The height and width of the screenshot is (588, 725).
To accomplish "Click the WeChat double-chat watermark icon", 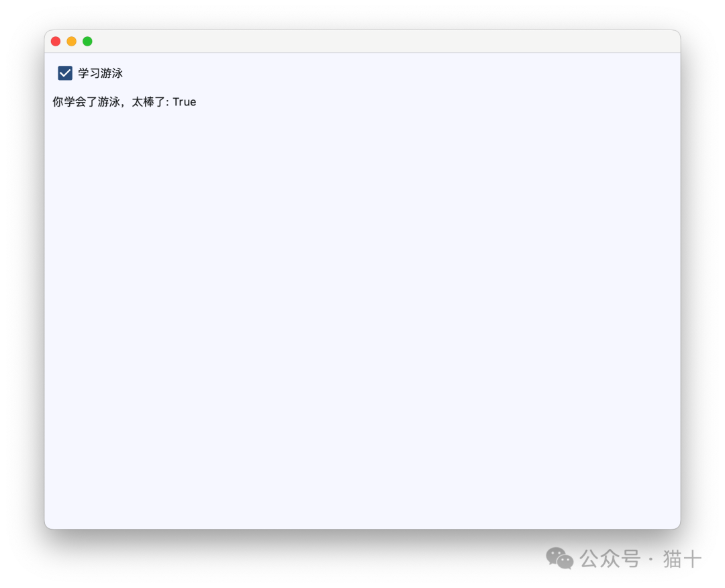I will click(559, 558).
